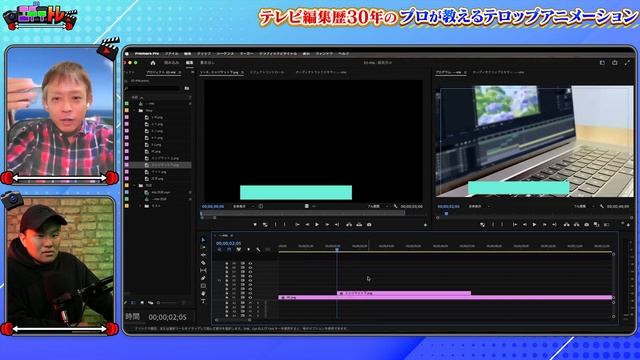Open timeline display settings wrench

pos(258,249)
